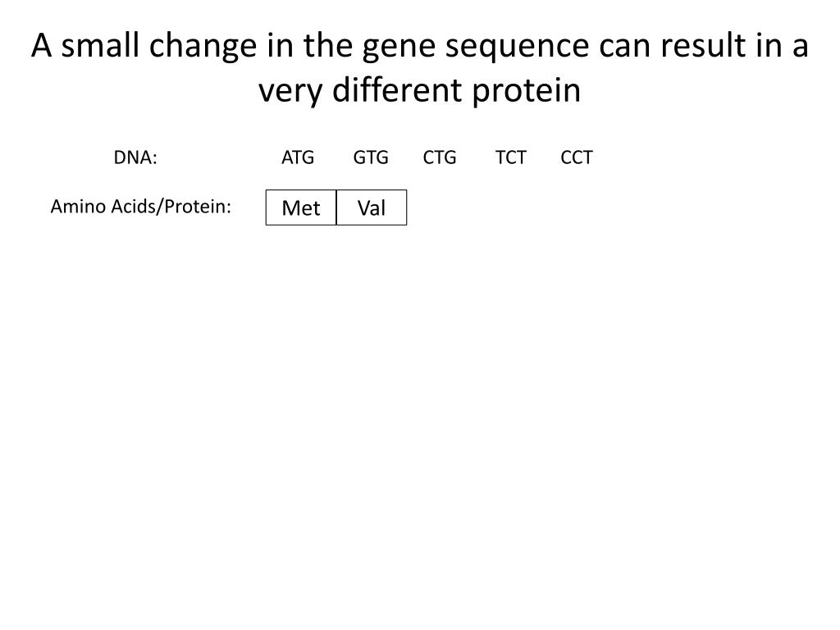This screenshot has height=630, width=840.
Task: Click the word "small" in the title
Action: 100,45
